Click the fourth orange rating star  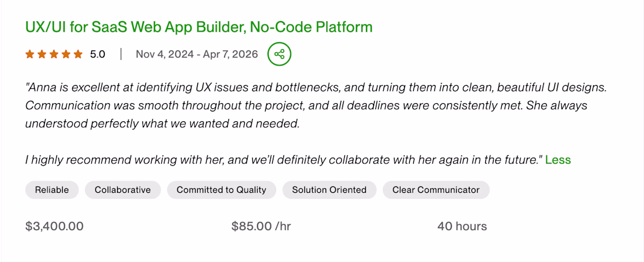click(x=67, y=55)
